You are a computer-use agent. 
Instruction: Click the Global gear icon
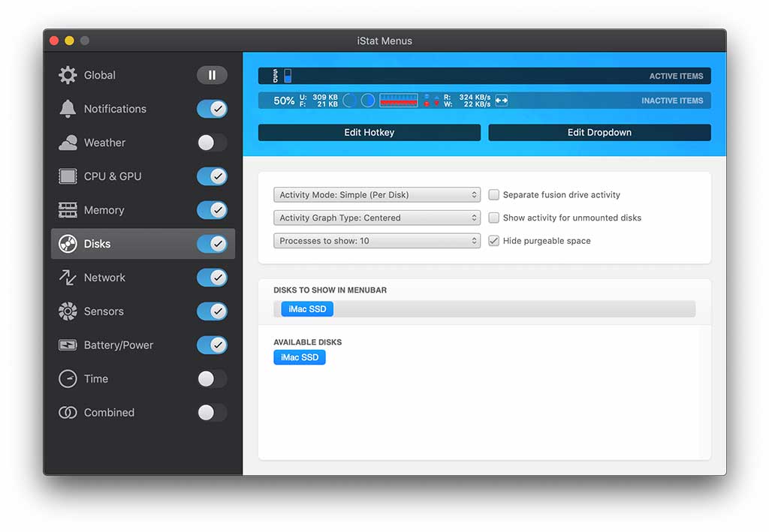point(68,75)
